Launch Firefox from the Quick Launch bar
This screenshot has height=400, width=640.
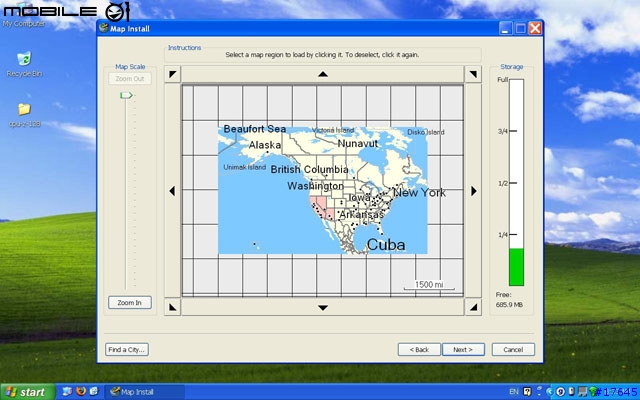coord(81,391)
